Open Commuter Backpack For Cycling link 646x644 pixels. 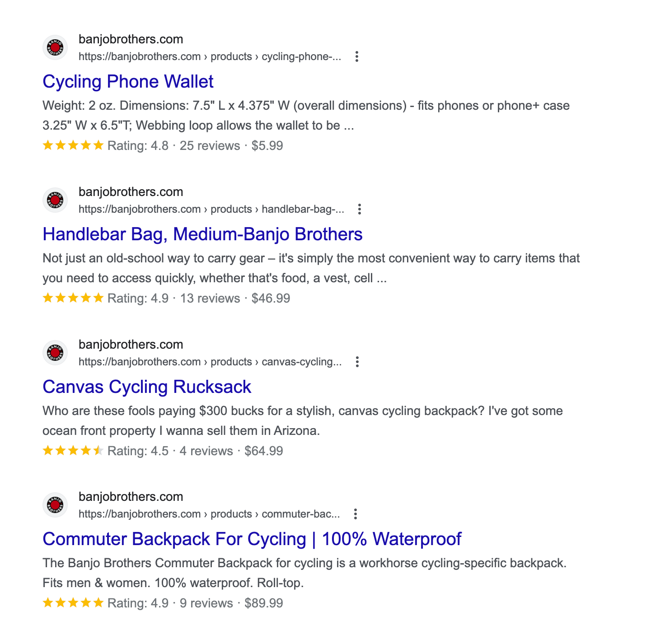[252, 539]
